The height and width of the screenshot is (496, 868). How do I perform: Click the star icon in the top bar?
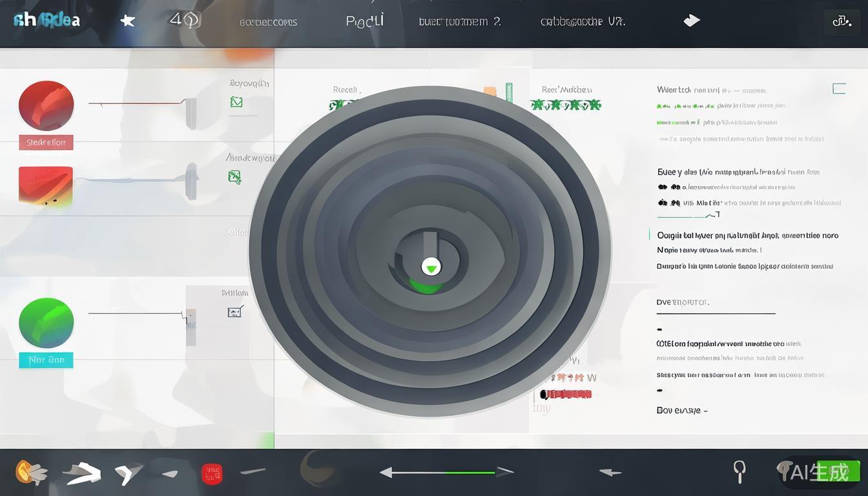pyautogui.click(x=128, y=21)
